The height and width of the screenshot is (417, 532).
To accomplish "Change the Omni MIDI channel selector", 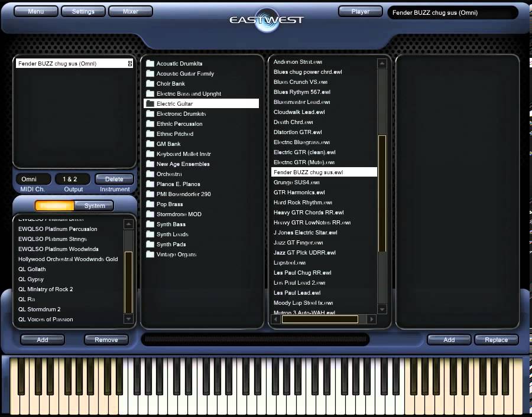I will [33, 179].
